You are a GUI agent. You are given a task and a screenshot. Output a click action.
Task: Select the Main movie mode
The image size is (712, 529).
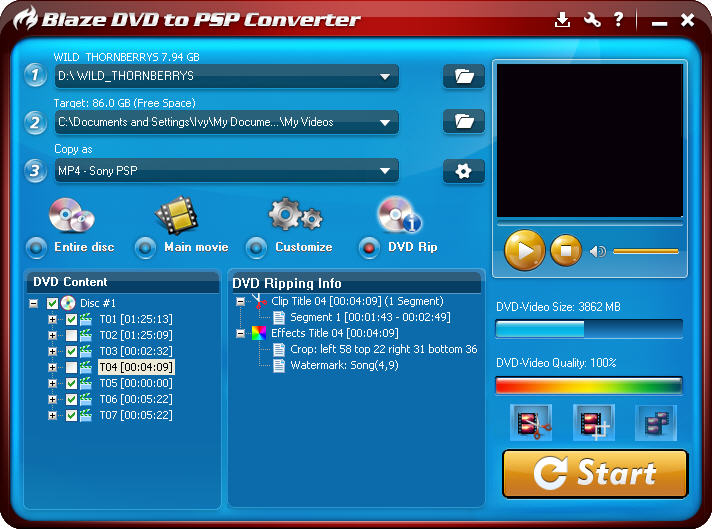146,247
